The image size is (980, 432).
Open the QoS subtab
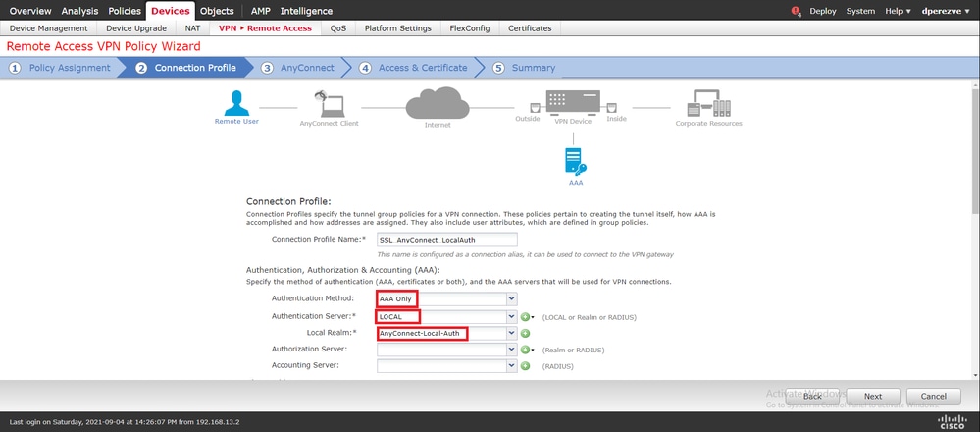click(x=338, y=28)
